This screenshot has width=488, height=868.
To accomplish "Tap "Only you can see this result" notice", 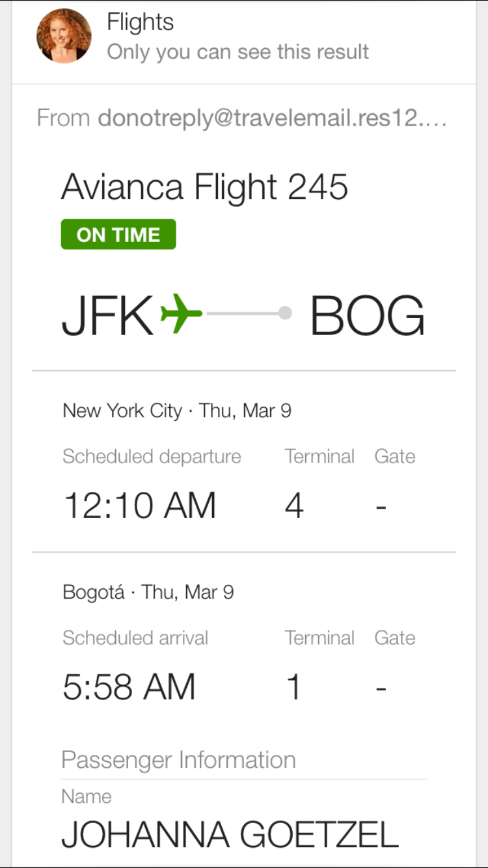I will (x=238, y=51).
